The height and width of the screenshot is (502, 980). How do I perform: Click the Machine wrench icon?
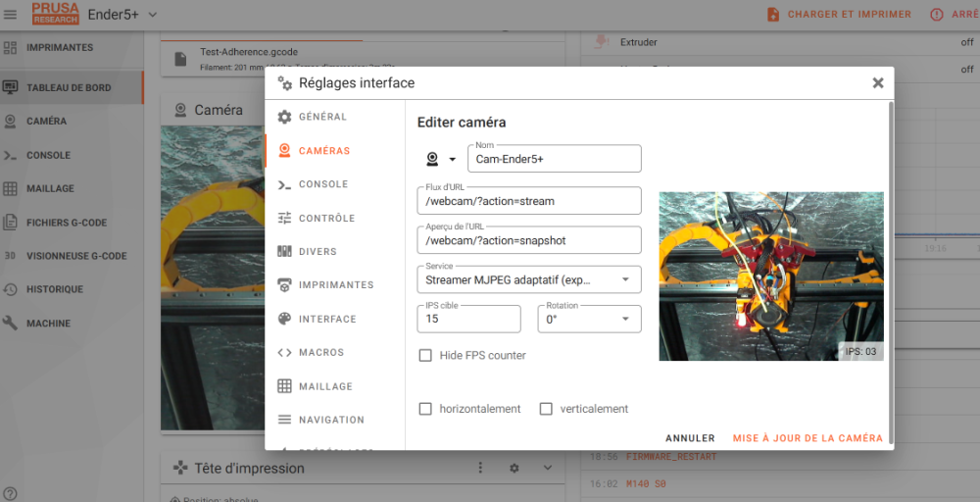tap(10, 324)
